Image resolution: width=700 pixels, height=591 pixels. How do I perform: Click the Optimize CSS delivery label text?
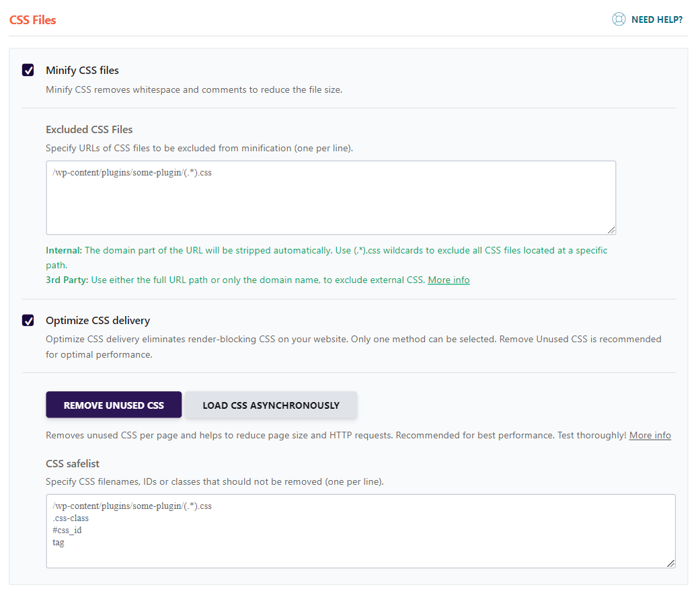(97, 320)
